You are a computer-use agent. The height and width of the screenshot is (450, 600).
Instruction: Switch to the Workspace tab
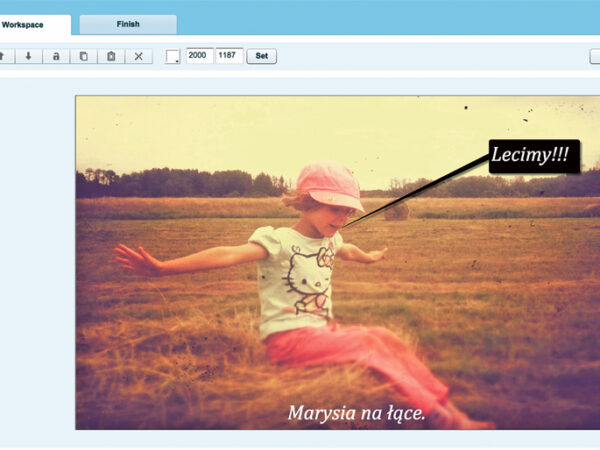point(30,24)
